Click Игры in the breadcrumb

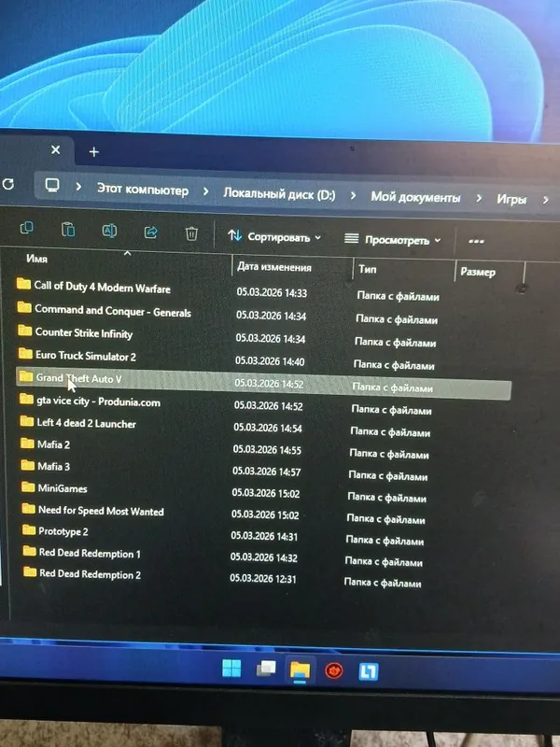click(x=511, y=199)
